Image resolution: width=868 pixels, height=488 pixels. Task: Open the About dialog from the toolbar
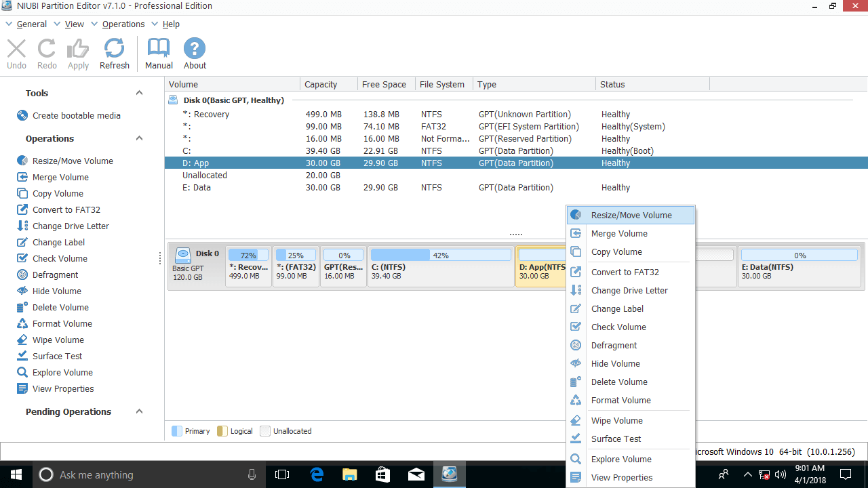[195, 54]
